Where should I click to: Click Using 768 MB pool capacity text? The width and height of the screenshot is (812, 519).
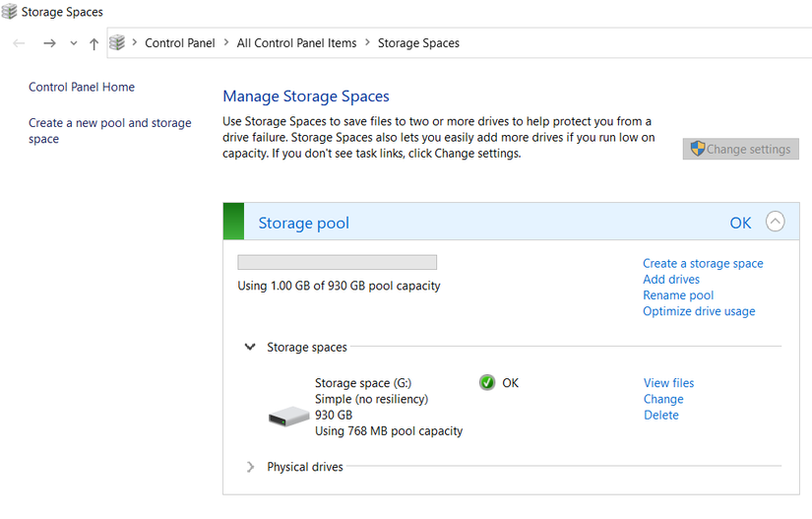coord(389,431)
